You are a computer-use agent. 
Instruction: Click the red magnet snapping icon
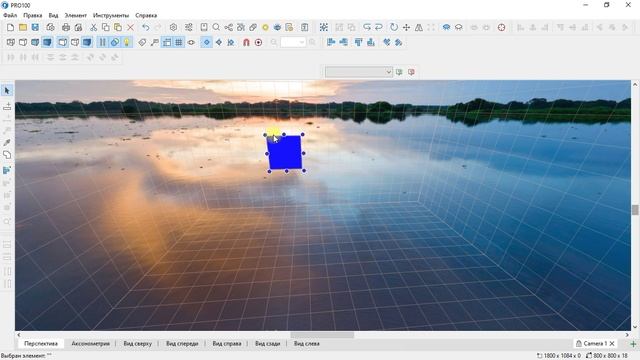coord(246,42)
